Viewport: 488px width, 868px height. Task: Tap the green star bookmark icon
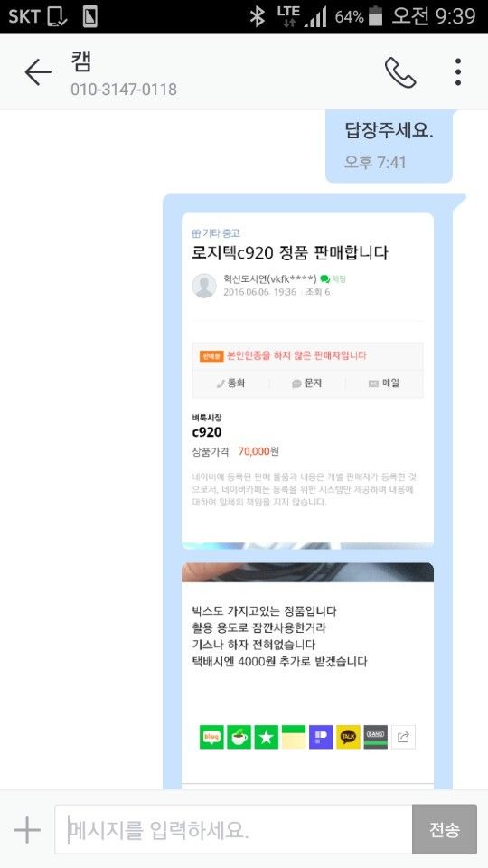[x=266, y=737]
